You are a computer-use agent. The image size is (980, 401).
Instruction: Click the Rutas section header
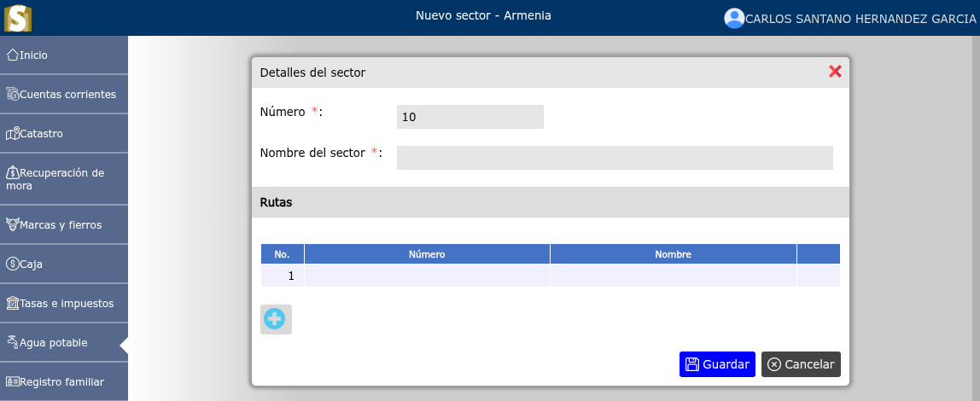pos(550,202)
